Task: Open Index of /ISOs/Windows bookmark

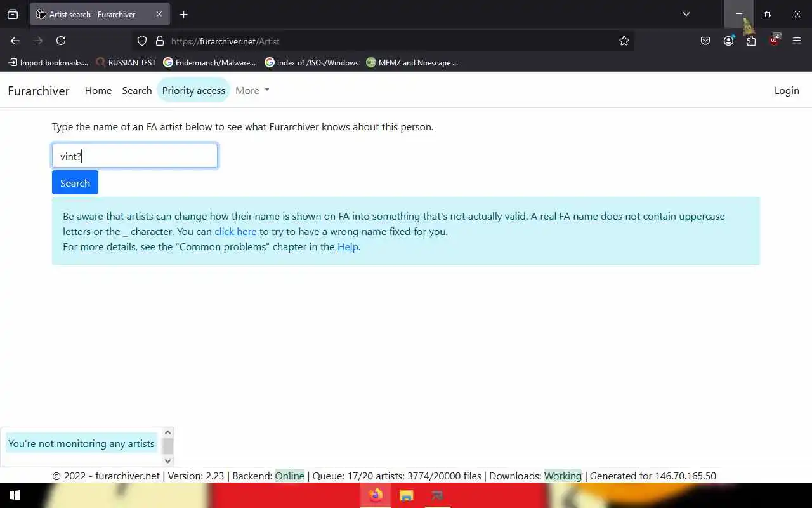Action: coord(311,62)
